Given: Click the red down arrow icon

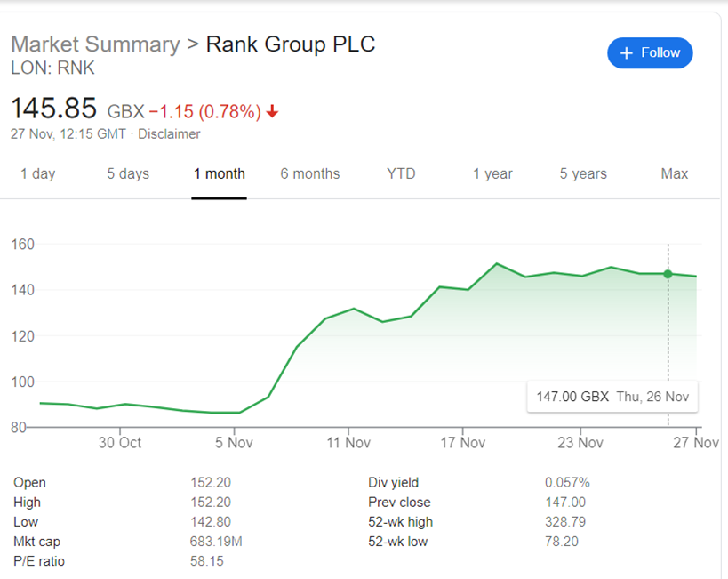Looking at the screenshot, I should tap(273, 111).
